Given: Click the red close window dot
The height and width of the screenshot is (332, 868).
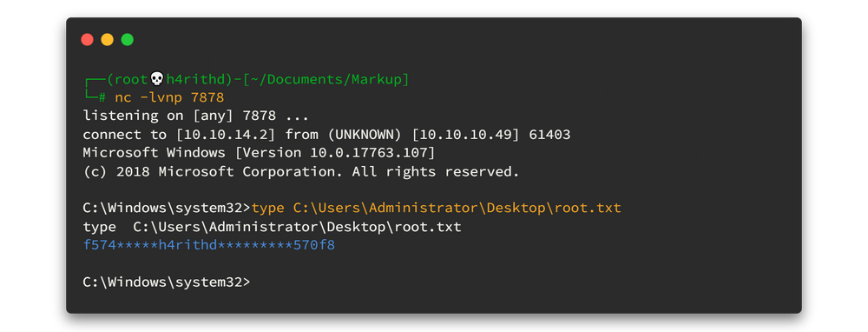Looking at the screenshot, I should point(87,39).
